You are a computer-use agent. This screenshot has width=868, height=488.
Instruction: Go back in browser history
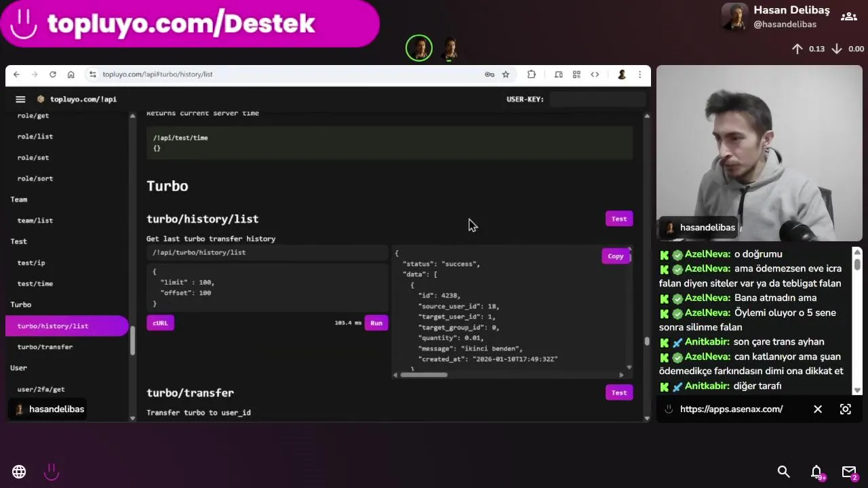tap(16, 75)
